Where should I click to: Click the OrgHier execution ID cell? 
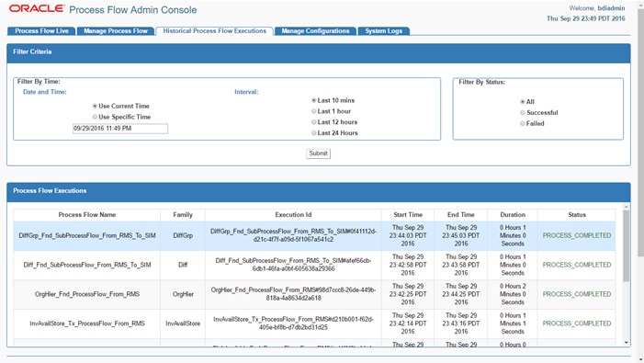293,294
